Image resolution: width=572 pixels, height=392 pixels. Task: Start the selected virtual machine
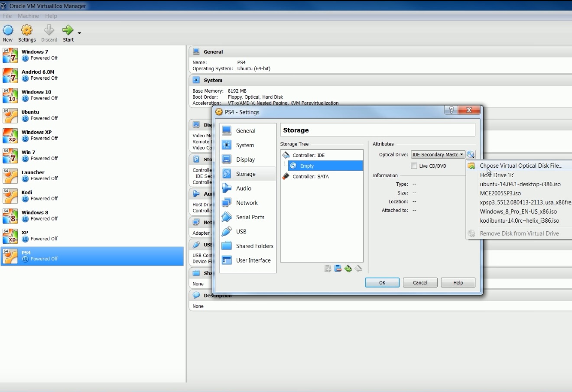[68, 33]
